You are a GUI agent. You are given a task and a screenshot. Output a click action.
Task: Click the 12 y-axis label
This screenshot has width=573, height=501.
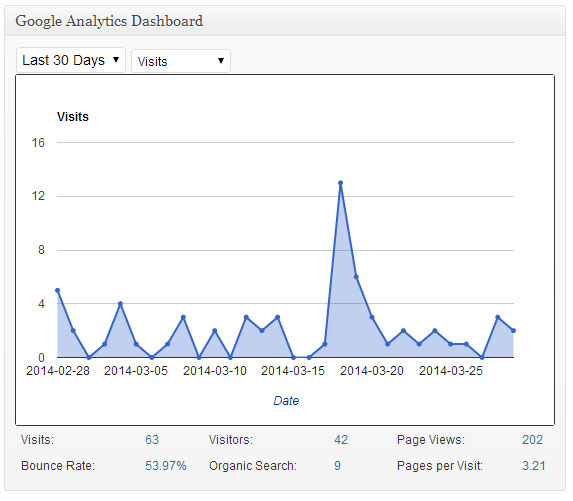(38, 196)
